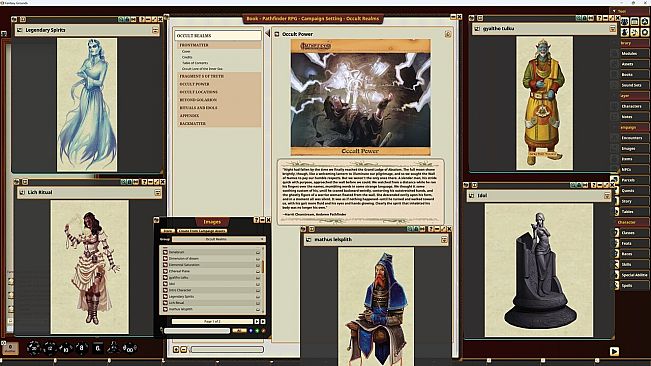Toggle share icon for gyalthe tulku row
This screenshot has height=366, width=651.
258,278
